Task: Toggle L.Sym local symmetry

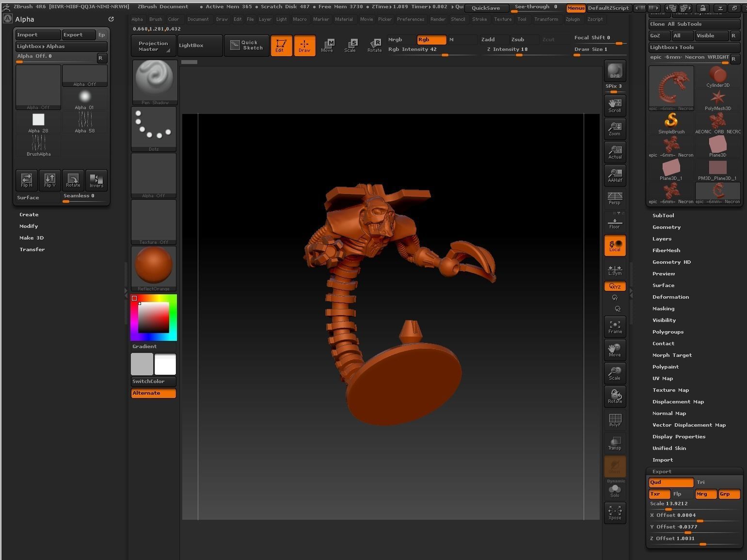Action: pyautogui.click(x=615, y=270)
